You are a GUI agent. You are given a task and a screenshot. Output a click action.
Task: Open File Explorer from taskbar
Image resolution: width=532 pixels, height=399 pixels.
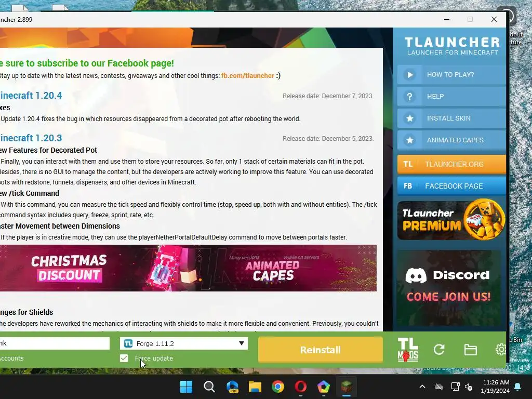[x=255, y=387]
